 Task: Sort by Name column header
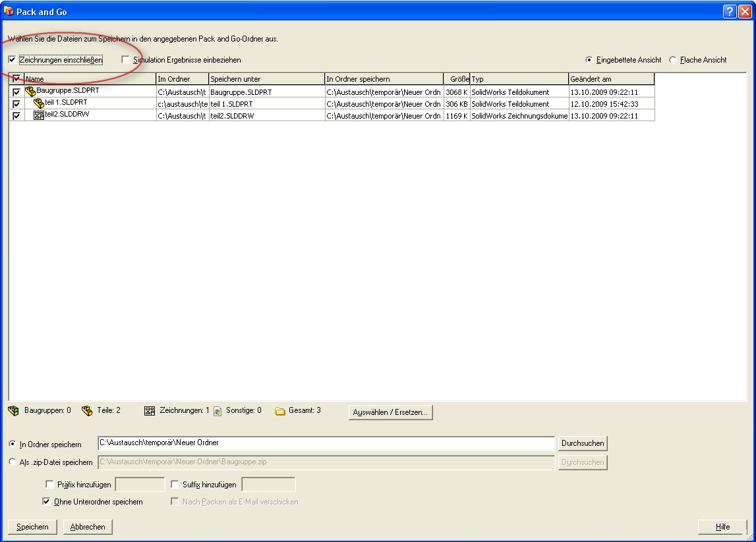pyautogui.click(x=90, y=79)
